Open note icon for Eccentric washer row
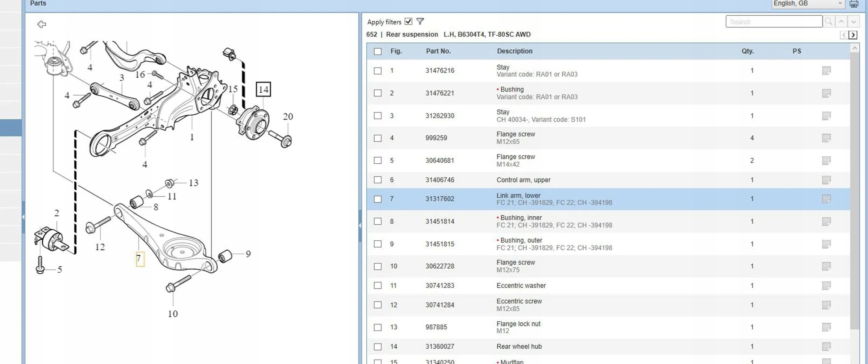This screenshot has width=868, height=364. (x=826, y=286)
